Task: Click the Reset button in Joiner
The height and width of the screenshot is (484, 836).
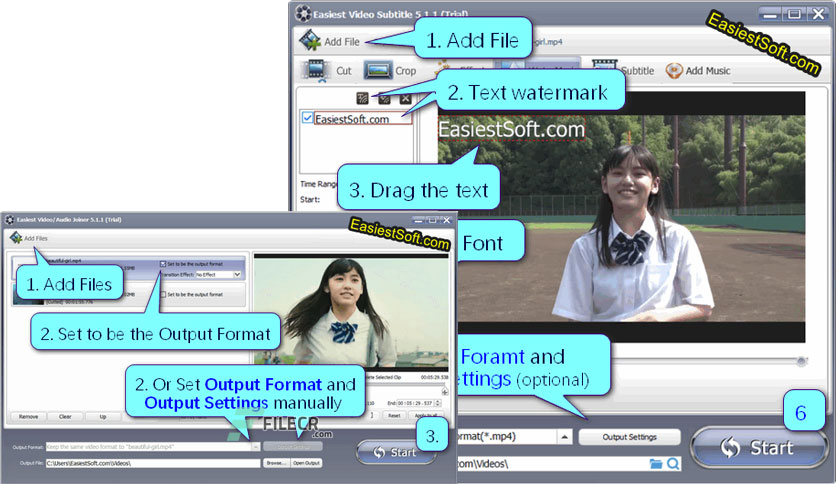Action: pos(394,415)
